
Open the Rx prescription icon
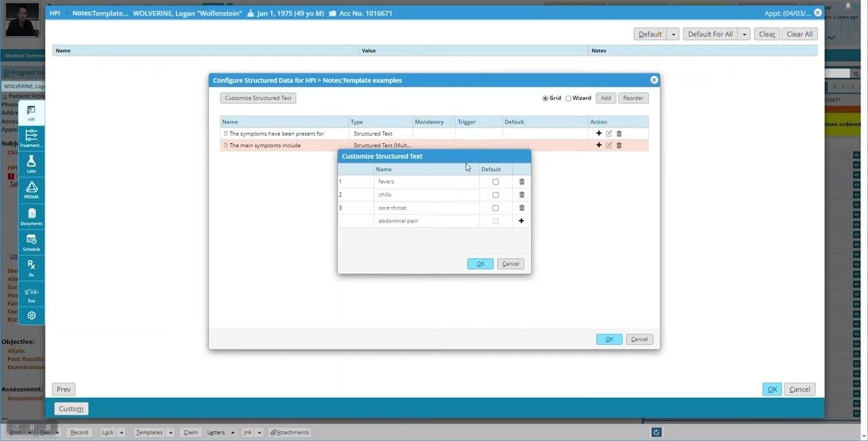pyautogui.click(x=31, y=268)
